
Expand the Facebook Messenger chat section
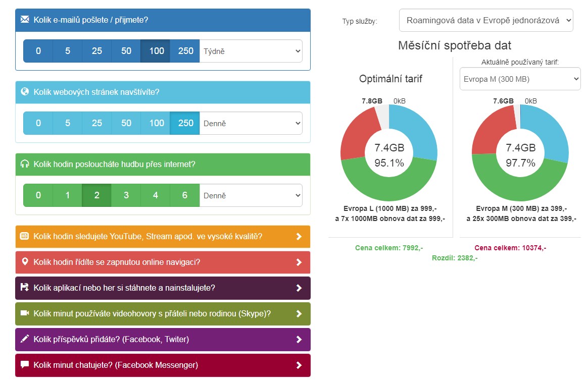point(163,365)
